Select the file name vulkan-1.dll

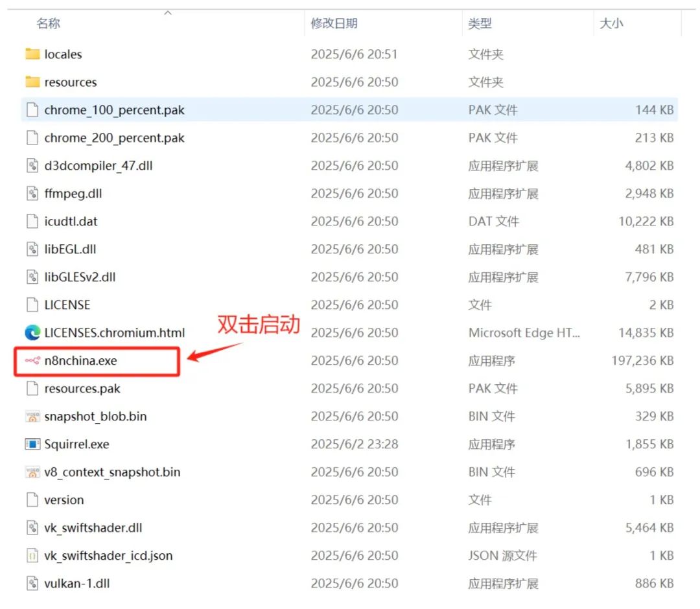click(76, 583)
